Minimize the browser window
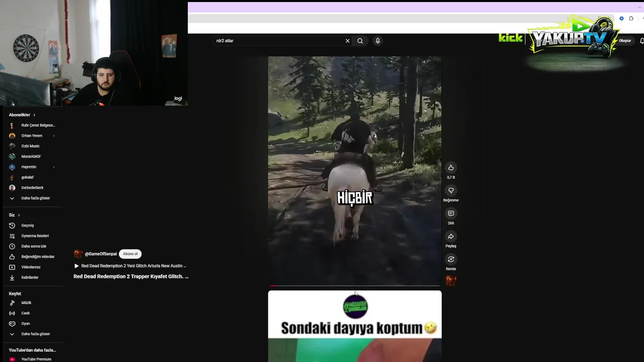This screenshot has width=644, height=362. [x=639, y=7]
